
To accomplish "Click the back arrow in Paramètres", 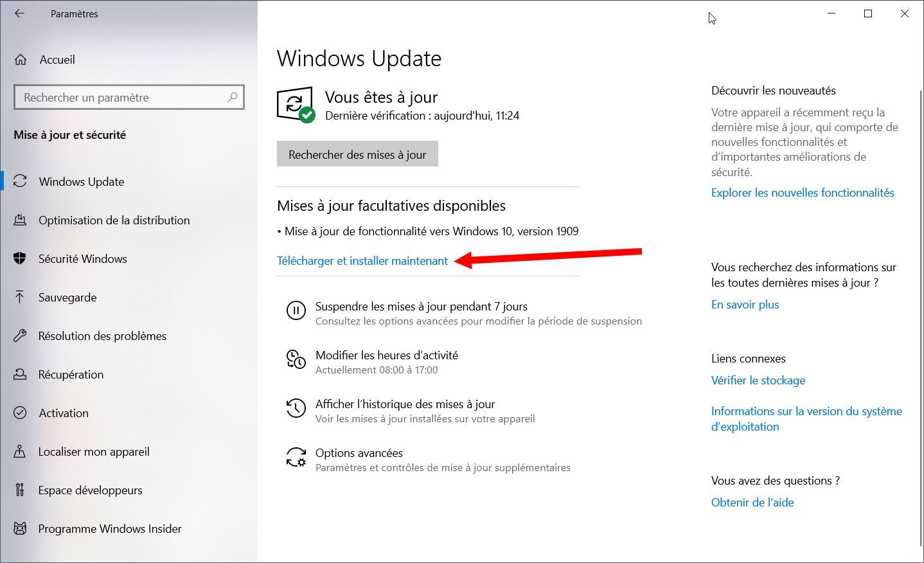I will tap(19, 13).
